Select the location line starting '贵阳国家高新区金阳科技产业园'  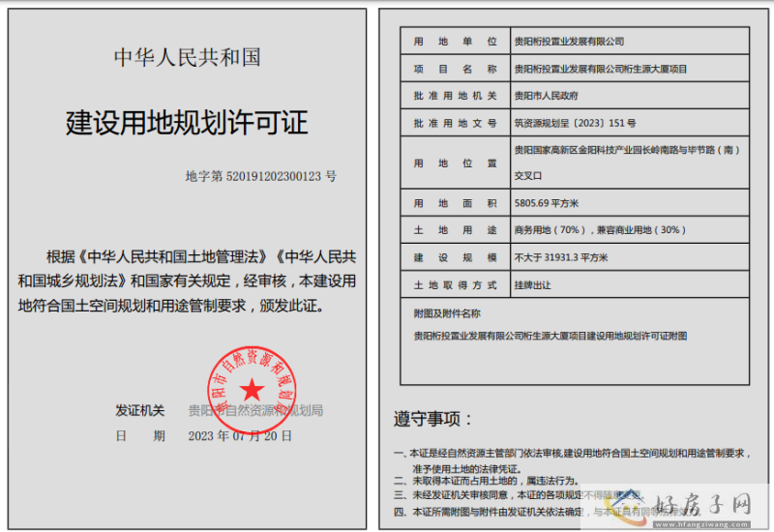coord(627,150)
